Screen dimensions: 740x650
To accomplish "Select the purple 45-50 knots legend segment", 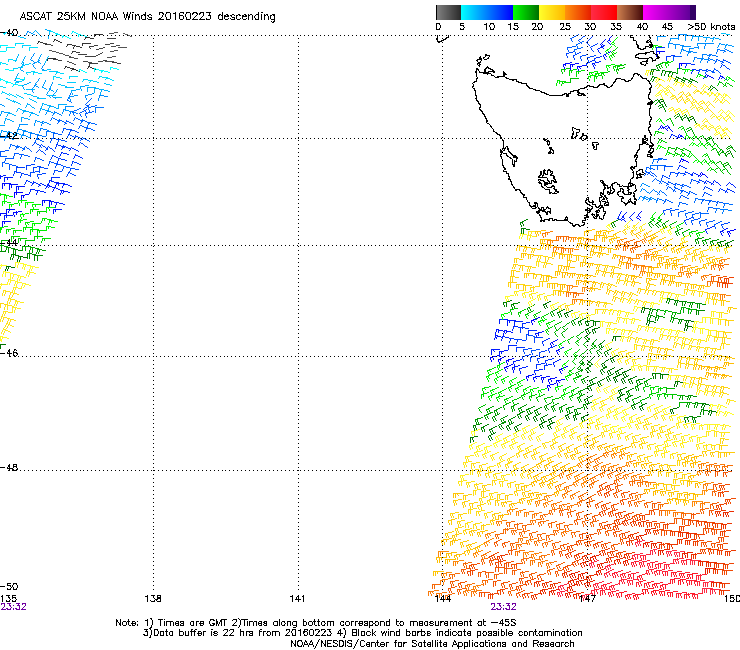I will point(682,12).
